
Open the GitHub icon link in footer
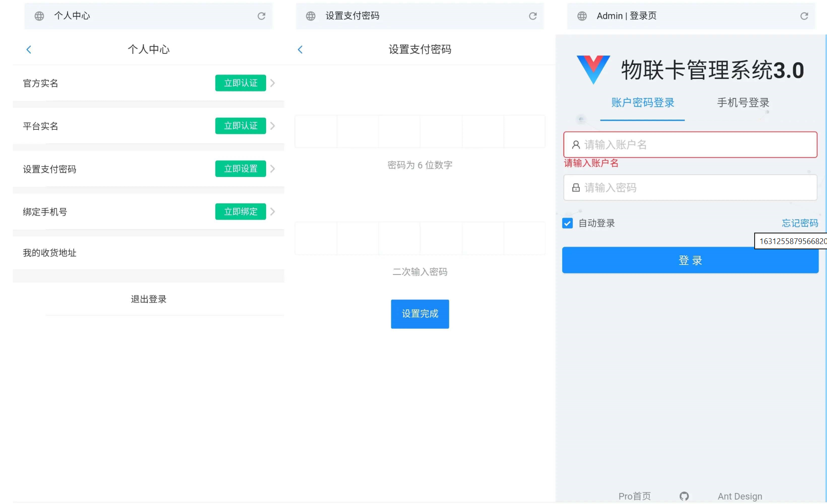(684, 496)
